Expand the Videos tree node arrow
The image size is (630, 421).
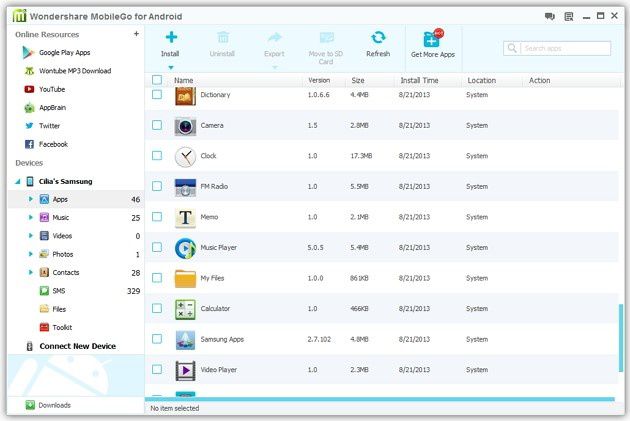coord(31,236)
